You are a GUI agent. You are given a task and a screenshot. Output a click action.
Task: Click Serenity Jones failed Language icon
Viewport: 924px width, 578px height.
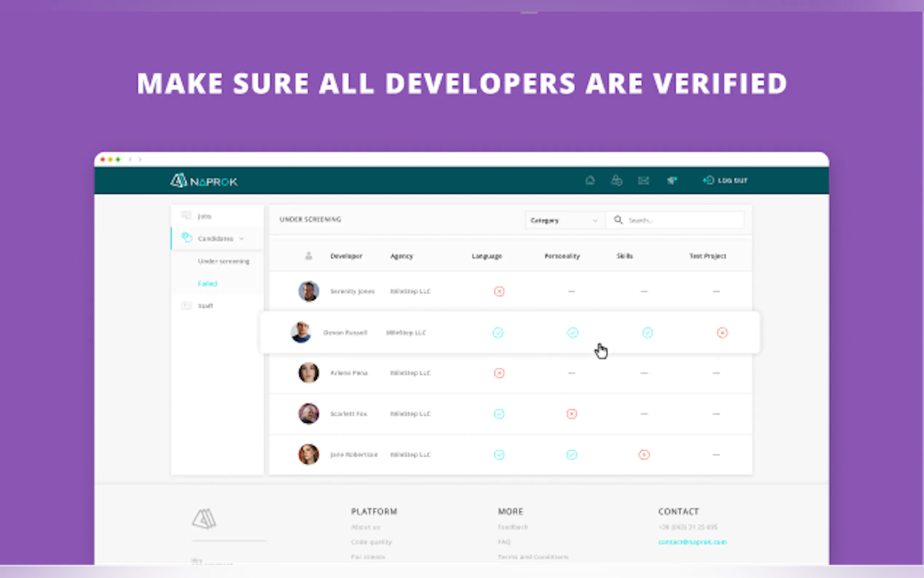[499, 292]
